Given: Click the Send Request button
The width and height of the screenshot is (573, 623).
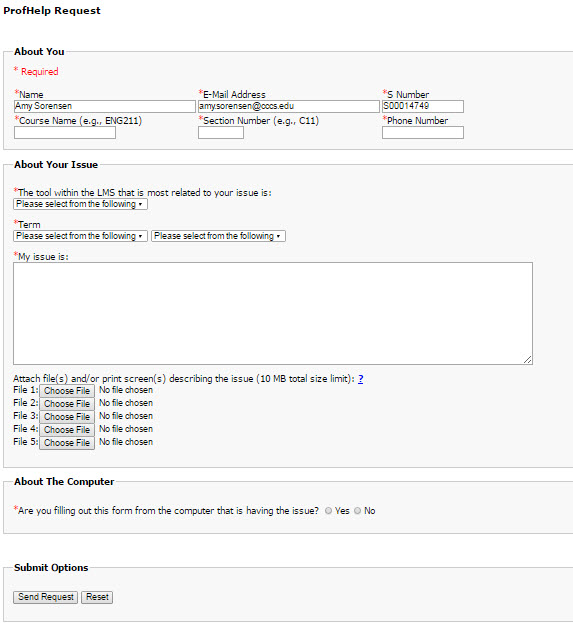Looking at the screenshot, I should 45,597.
